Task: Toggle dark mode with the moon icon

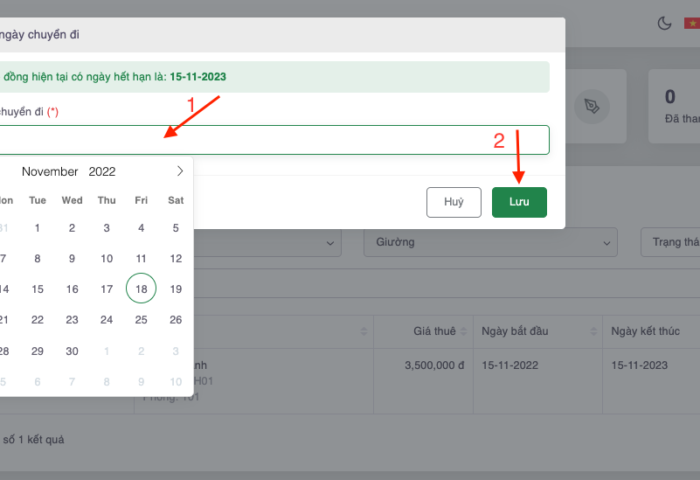Action: pyautogui.click(x=664, y=23)
